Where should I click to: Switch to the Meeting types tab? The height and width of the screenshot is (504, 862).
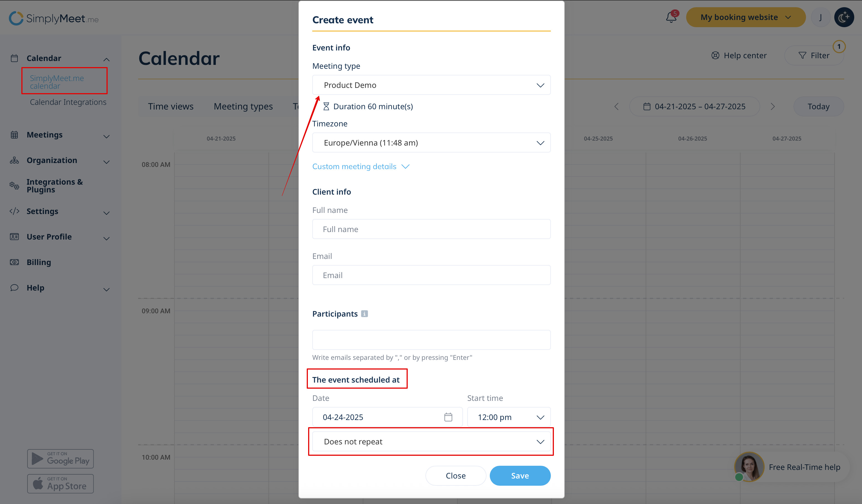[243, 107]
